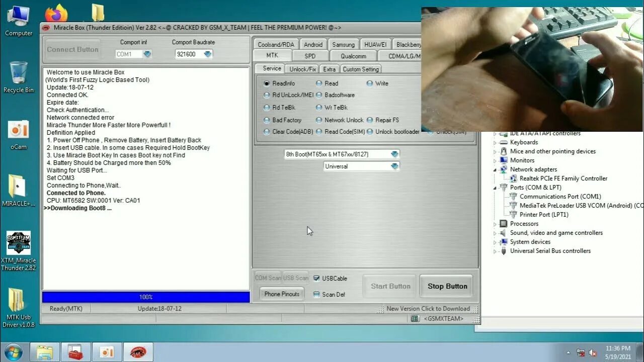The image size is (644, 362).
Task: Expand Mice and other pointing devices
Action: (495, 151)
